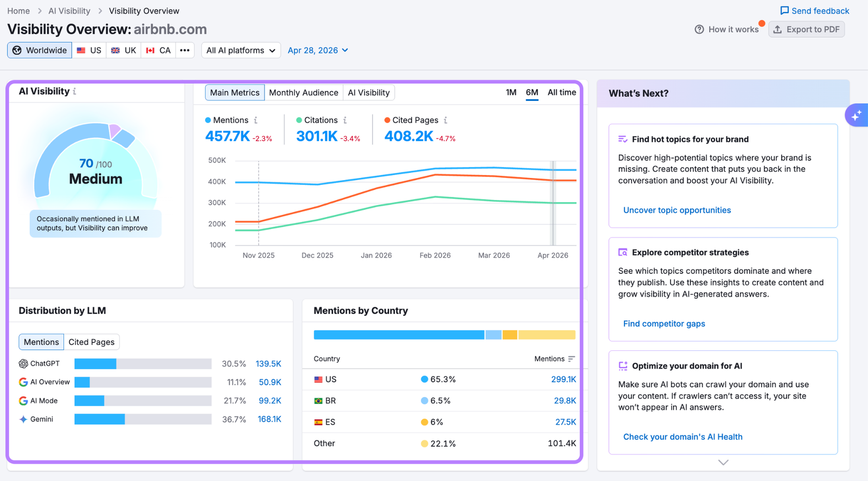The image size is (868, 481).
Task: Click the Find hot topics card icon
Action: (x=623, y=139)
